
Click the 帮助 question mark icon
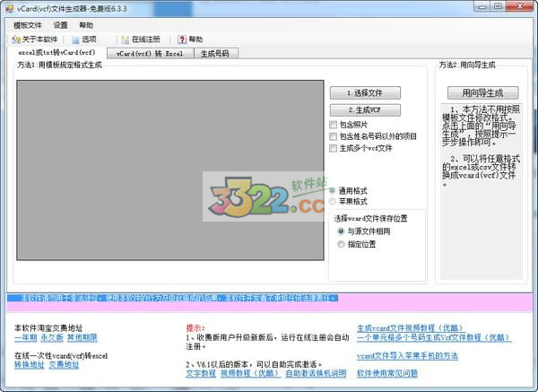(x=182, y=39)
